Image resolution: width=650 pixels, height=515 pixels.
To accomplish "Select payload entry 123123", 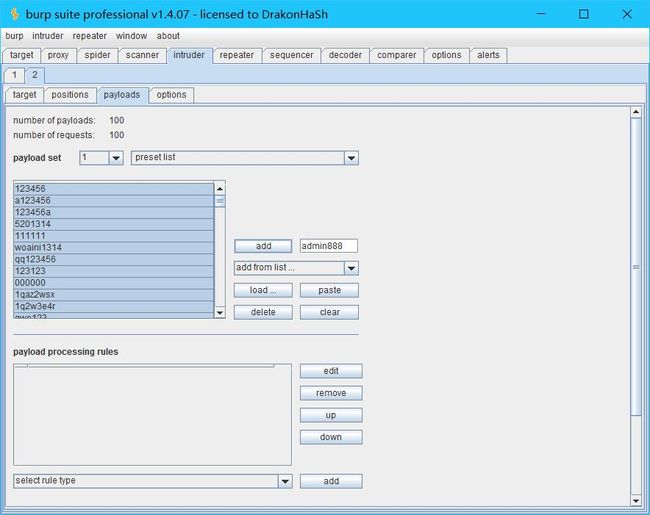I will coord(114,271).
